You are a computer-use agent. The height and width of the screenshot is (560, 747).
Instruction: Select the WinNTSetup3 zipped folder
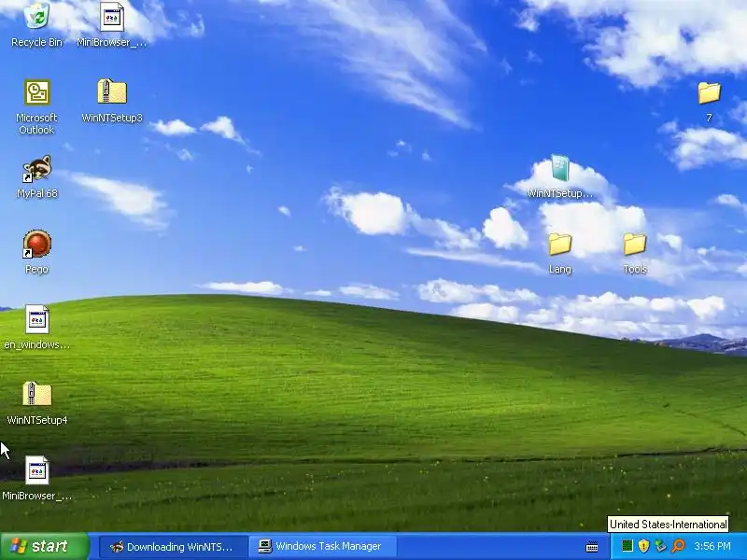pos(112,101)
